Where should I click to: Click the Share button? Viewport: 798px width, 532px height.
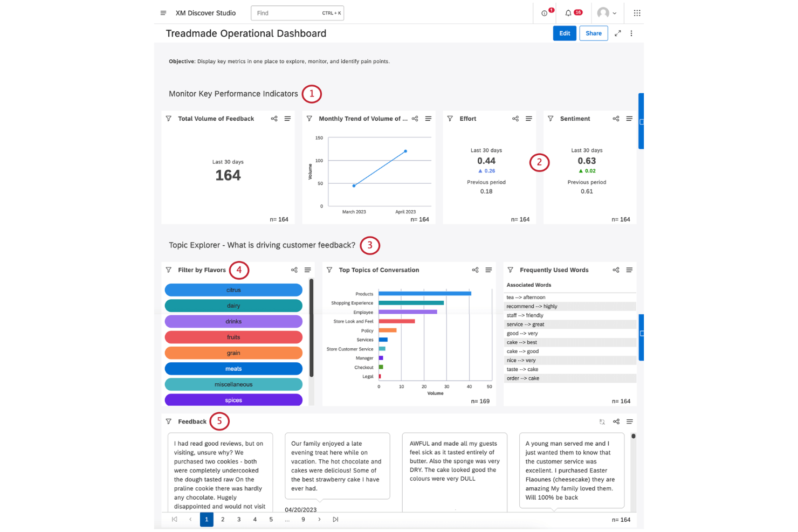(593, 33)
